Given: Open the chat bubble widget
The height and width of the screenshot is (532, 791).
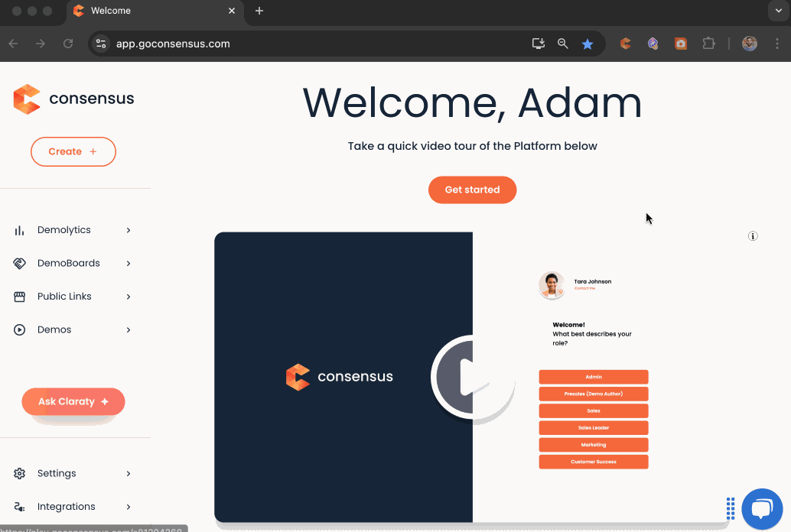Looking at the screenshot, I should [762, 509].
